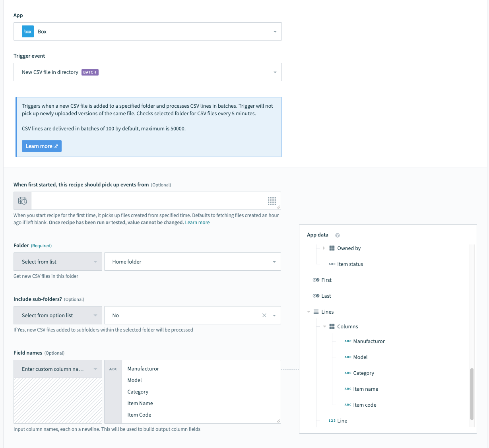Screen dimensions: 489x448
Task: Pick the Last boolean datapill
Action: click(326, 296)
